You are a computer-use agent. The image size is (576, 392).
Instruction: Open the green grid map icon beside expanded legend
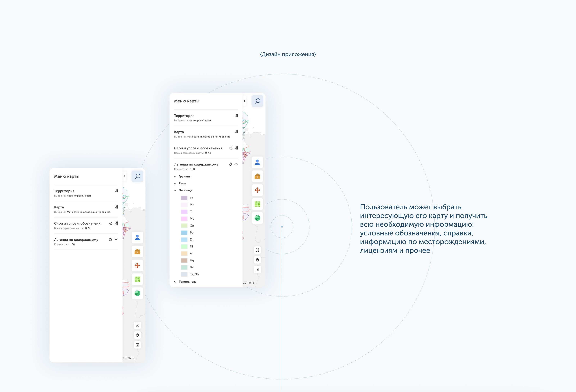click(257, 204)
